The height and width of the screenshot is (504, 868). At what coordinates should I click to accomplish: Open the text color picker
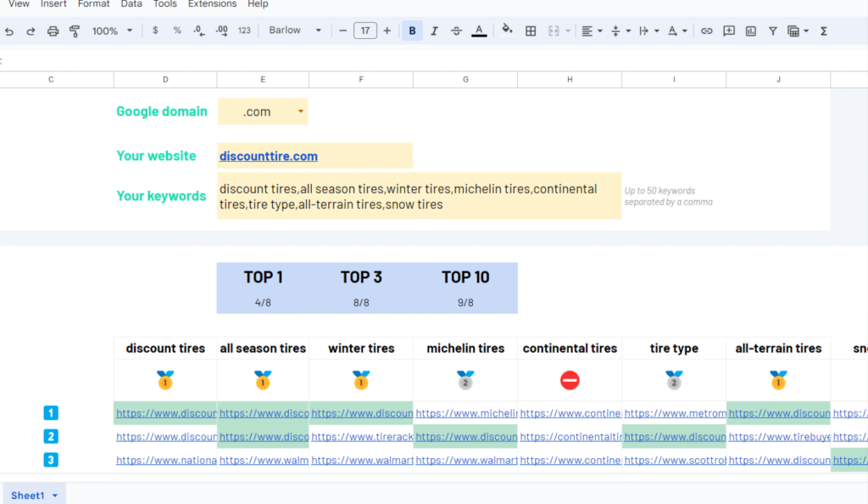pos(479,31)
